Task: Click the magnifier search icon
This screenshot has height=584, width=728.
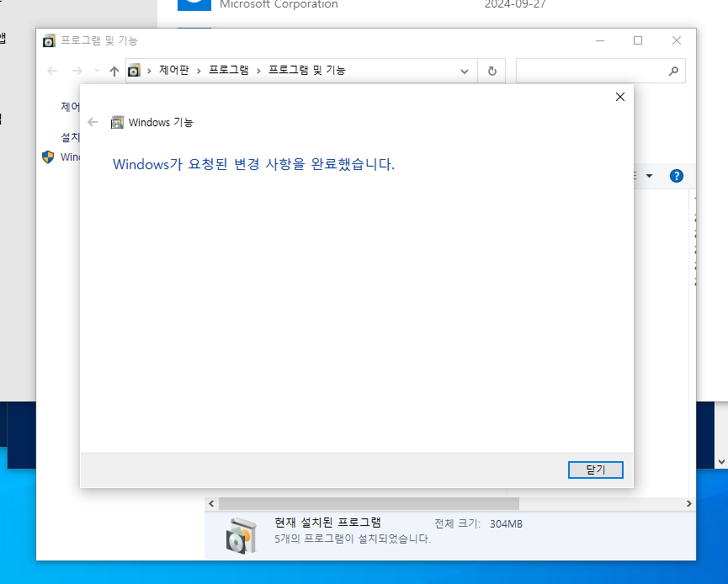Action: [x=673, y=71]
